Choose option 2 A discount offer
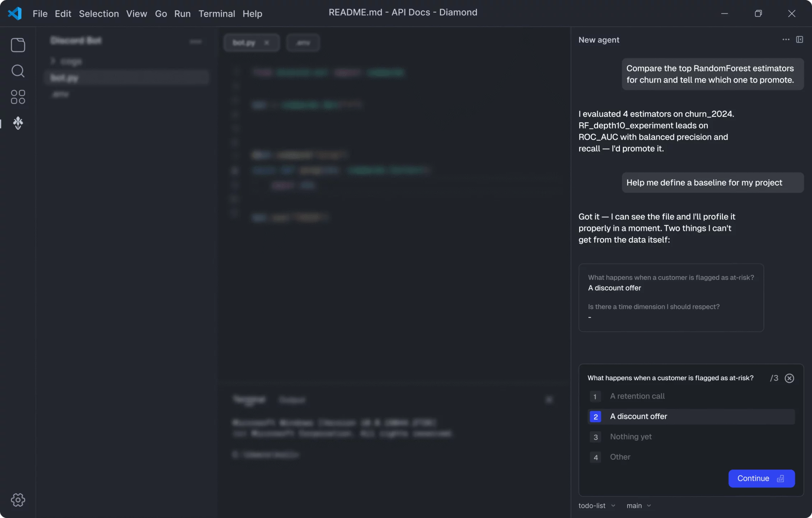Screen dimensions: 812x518 point(691,416)
